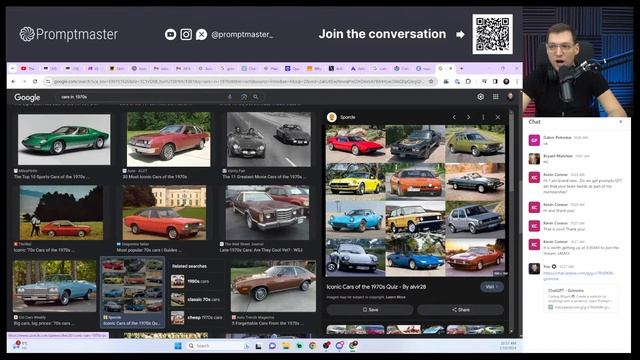Click the large Sporcle preview image
Image resolution: width=640 pixels, height=360 pixels.
(415, 201)
